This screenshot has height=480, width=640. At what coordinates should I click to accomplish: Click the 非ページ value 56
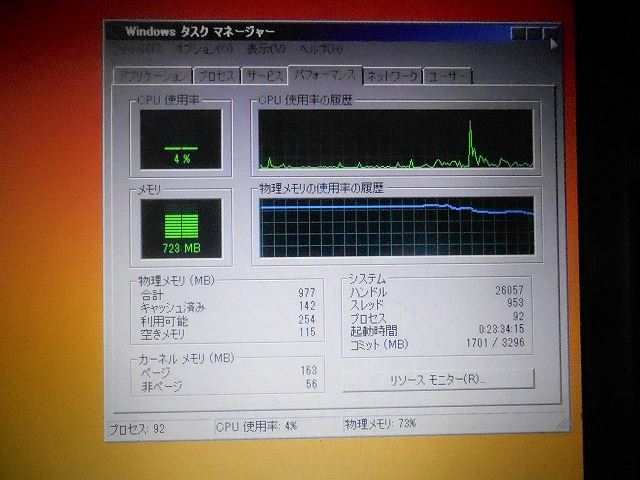click(311, 384)
